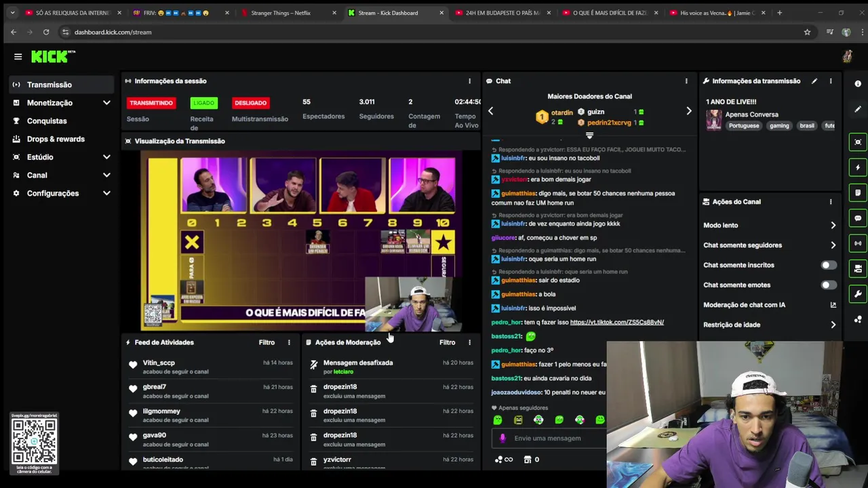Click the pedrin21xcrvg donor name
Viewport: 868px width, 488px height.
tap(609, 123)
